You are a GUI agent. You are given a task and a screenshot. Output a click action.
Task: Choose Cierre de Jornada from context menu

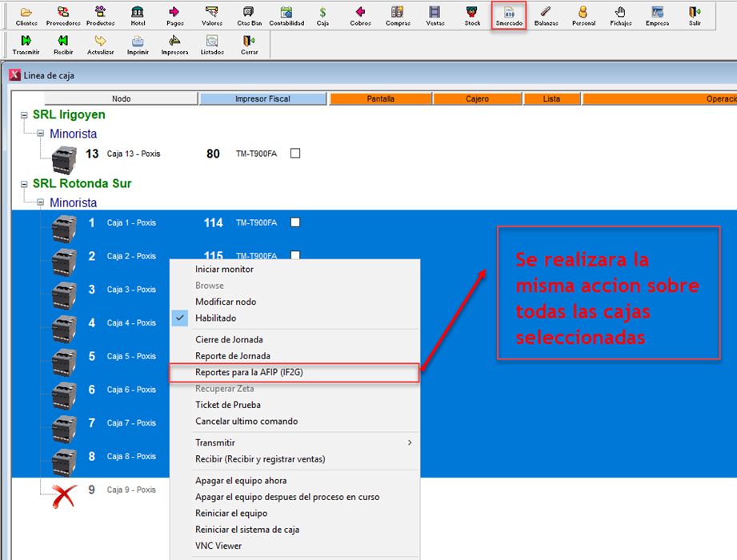point(229,340)
